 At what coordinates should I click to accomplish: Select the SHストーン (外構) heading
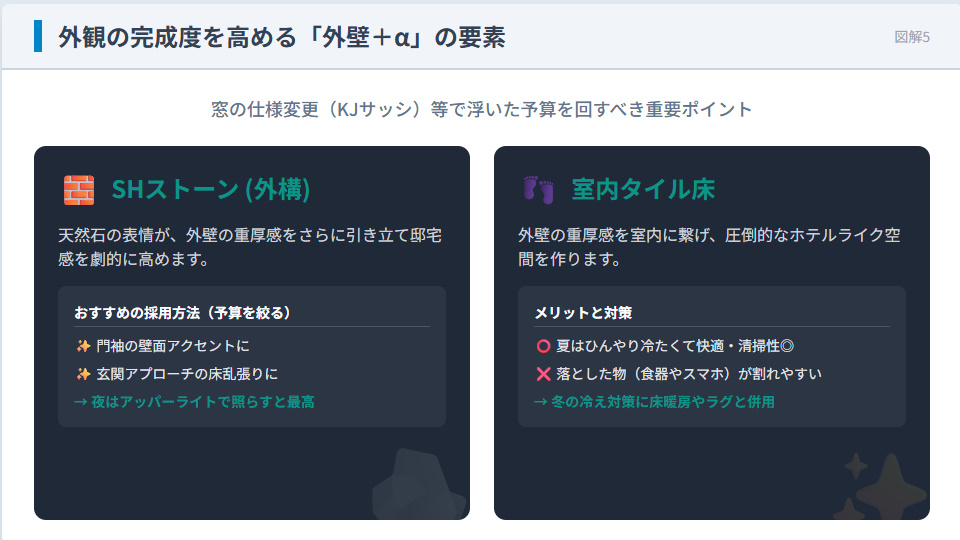click(x=211, y=189)
